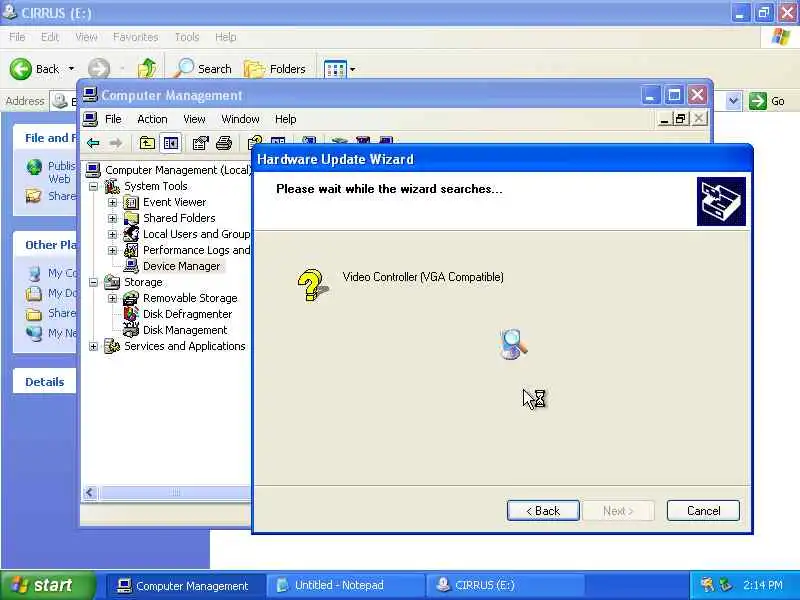Open the Back history dropdown arrow in Explorer
This screenshot has width=800, height=600.
[x=71, y=68]
